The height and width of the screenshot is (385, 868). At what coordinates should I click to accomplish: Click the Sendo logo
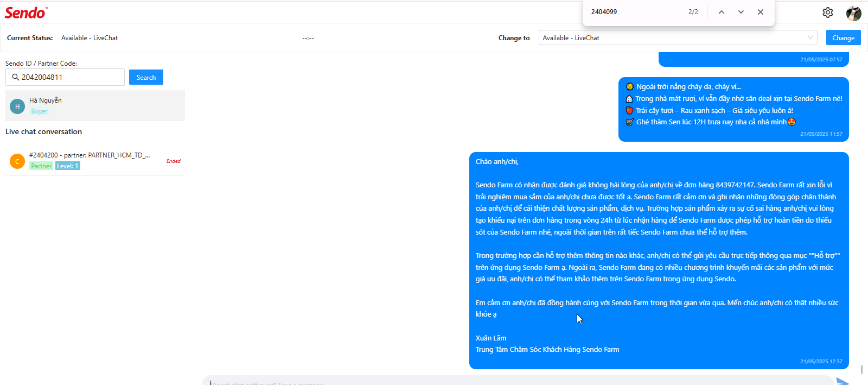click(x=26, y=12)
